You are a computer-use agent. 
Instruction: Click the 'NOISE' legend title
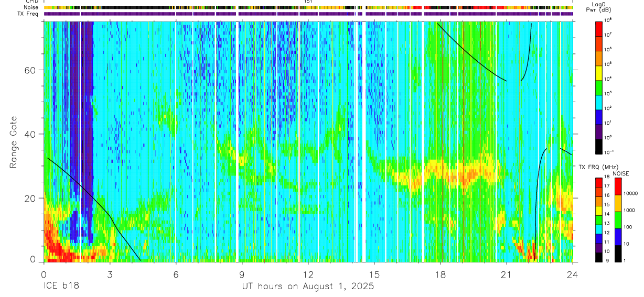click(x=621, y=173)
